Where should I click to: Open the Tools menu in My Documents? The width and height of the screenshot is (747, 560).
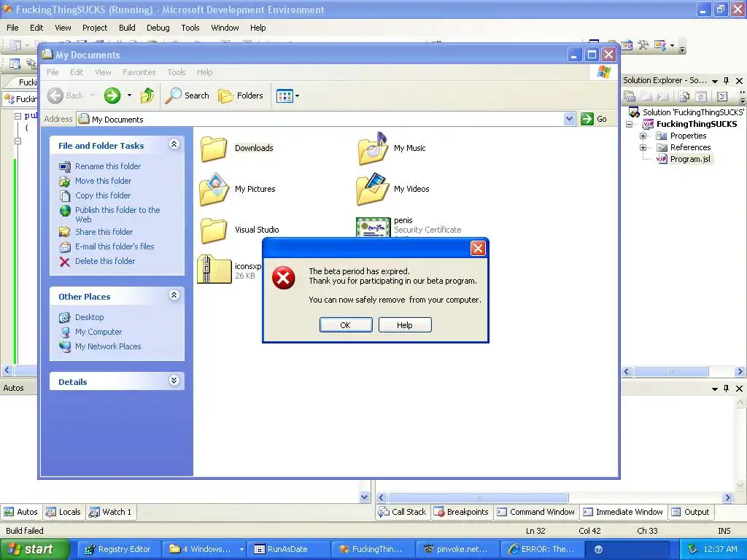[177, 72]
